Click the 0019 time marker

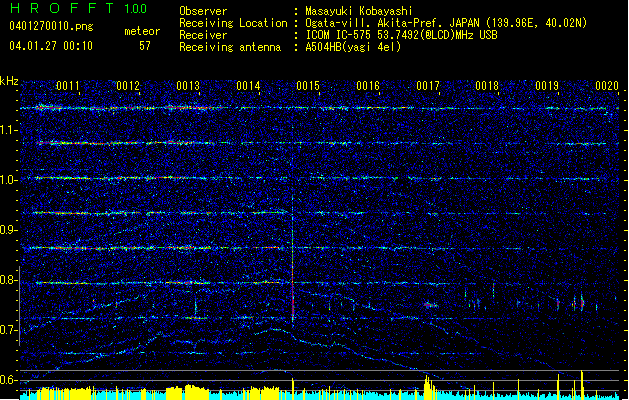coord(547,86)
